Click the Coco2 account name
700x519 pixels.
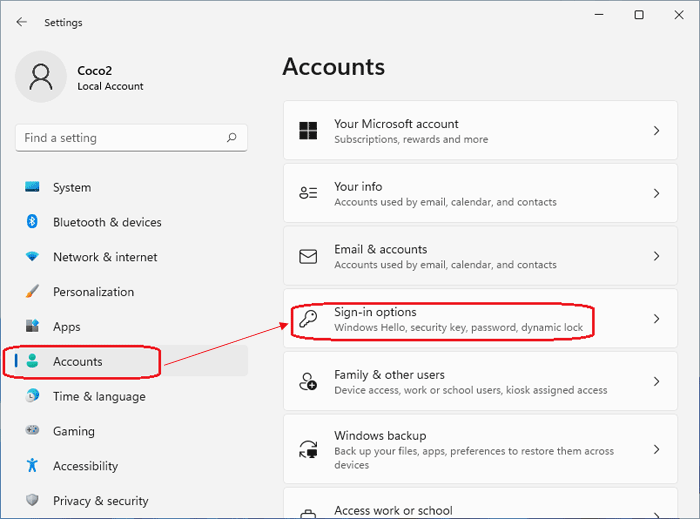pos(95,71)
